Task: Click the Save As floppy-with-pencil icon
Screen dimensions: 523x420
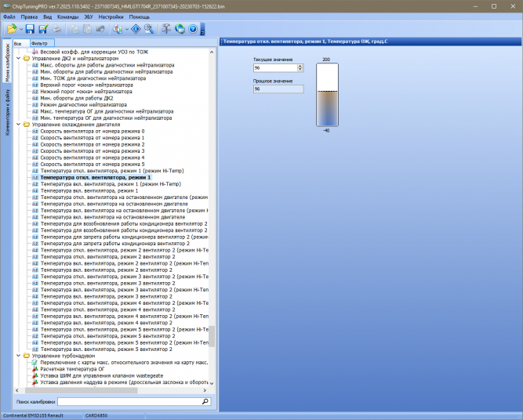Action: coord(43,29)
